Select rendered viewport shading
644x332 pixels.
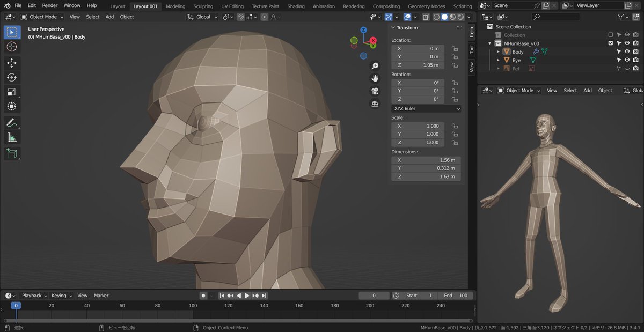[x=460, y=17]
